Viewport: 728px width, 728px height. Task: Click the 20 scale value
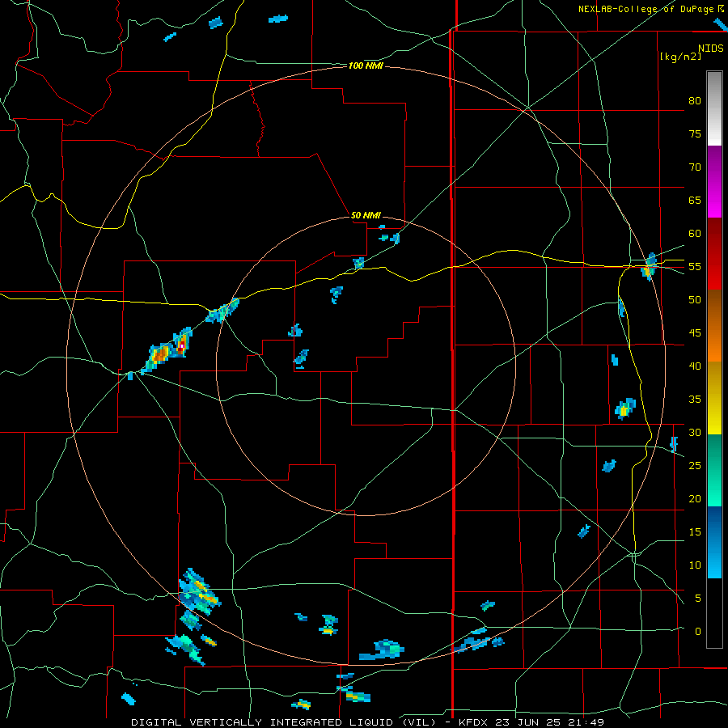tap(695, 498)
